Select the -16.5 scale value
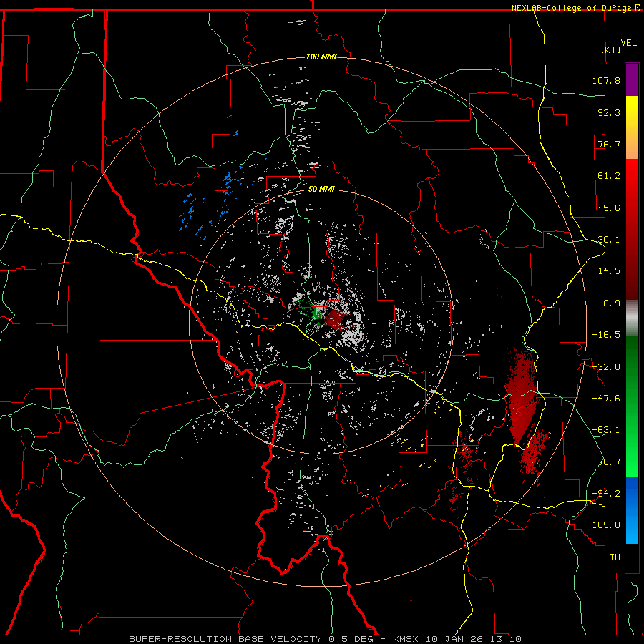This screenshot has width=644, height=644. (x=606, y=335)
